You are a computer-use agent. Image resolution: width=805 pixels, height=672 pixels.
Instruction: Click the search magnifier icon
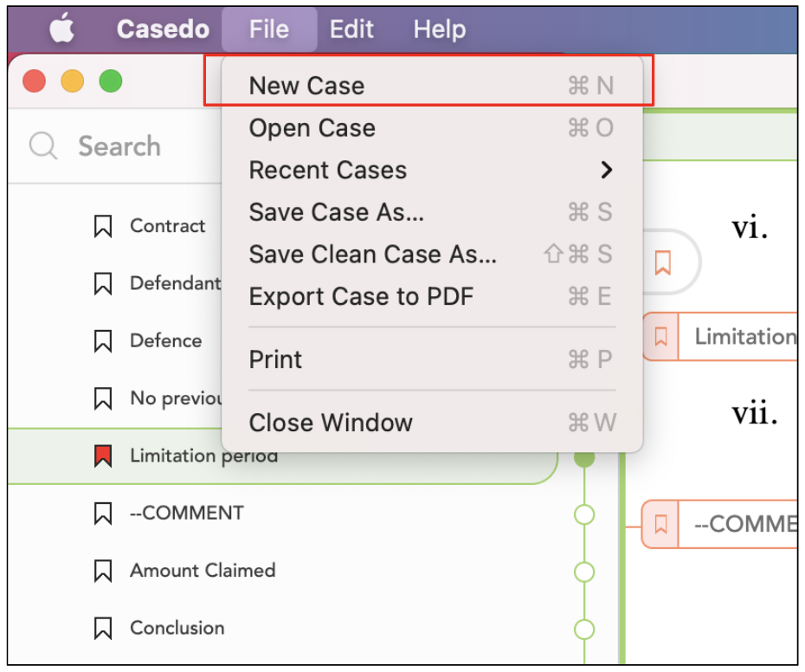[43, 145]
